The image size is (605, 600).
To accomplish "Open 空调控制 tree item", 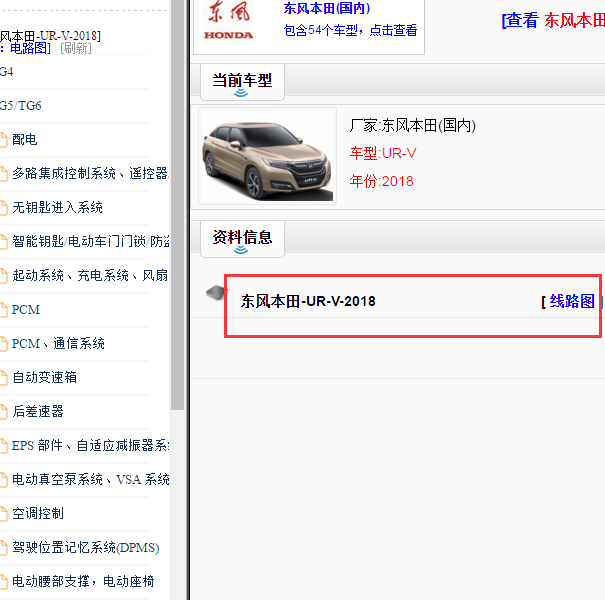I will tap(38, 513).
